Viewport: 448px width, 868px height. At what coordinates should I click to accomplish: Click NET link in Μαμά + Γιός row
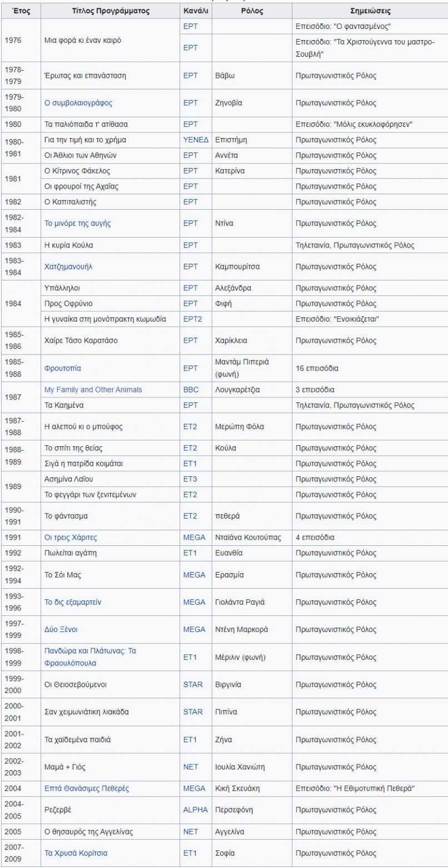tap(191, 767)
